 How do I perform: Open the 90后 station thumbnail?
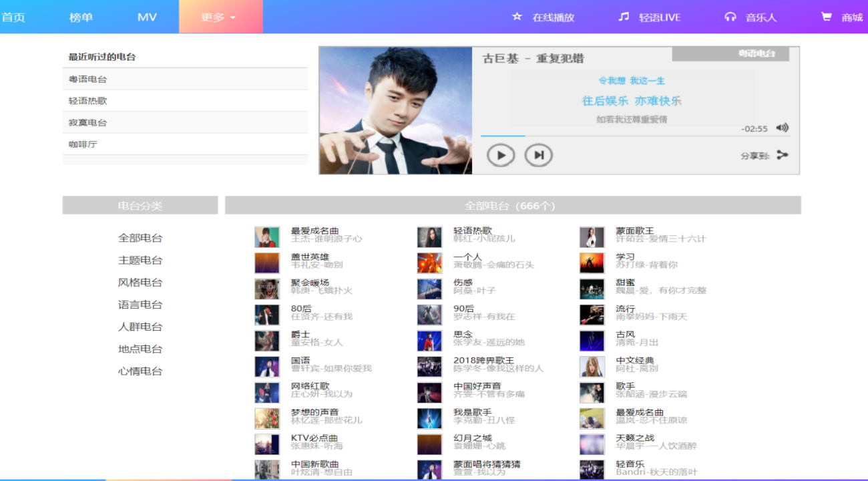[x=429, y=315]
